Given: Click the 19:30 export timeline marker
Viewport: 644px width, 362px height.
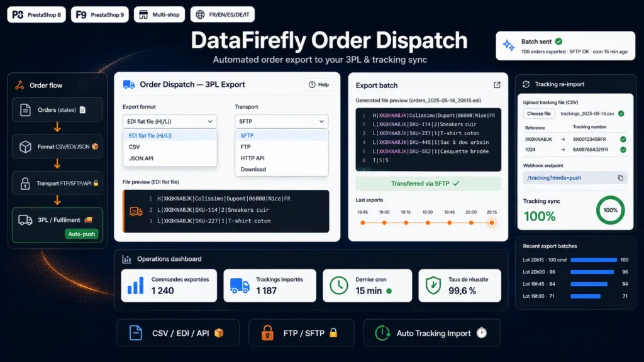Looking at the screenshot, I should (428, 223).
